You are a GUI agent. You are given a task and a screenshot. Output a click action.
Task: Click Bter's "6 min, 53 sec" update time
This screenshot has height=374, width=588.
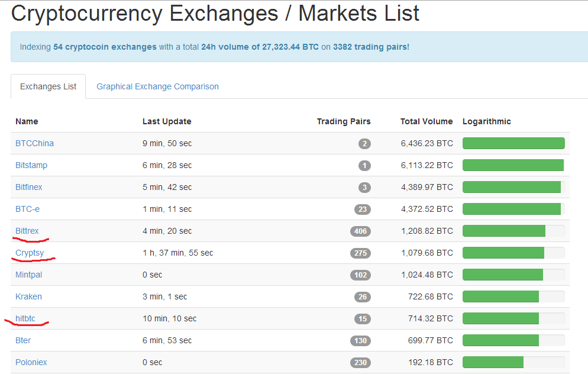click(x=167, y=340)
